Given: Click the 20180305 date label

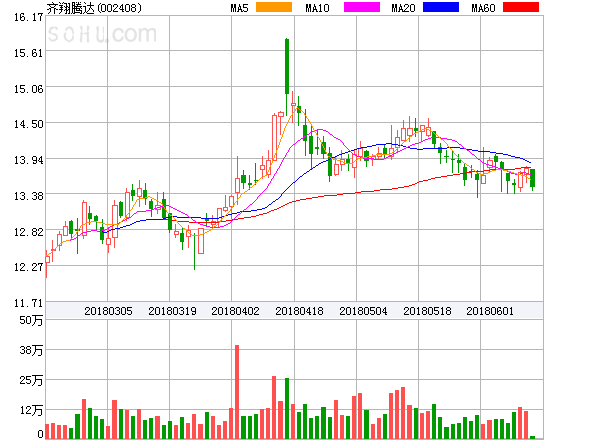Looking at the screenshot, I should (108, 311).
